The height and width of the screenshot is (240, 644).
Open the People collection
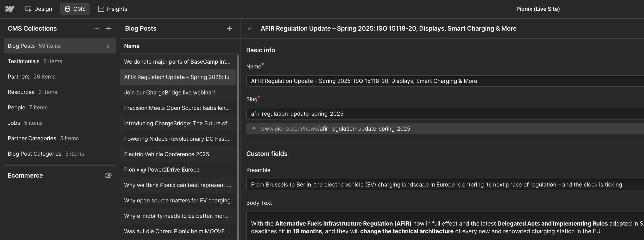pyautogui.click(x=60, y=107)
